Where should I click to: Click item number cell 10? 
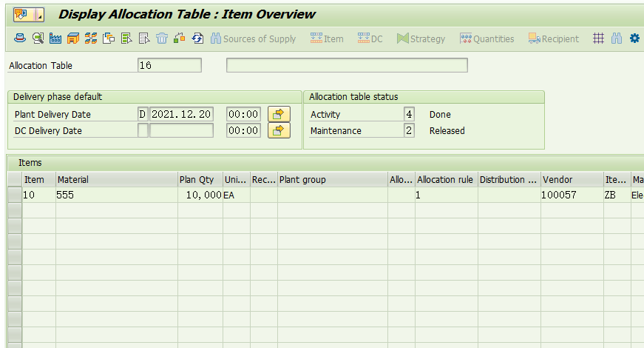point(38,195)
